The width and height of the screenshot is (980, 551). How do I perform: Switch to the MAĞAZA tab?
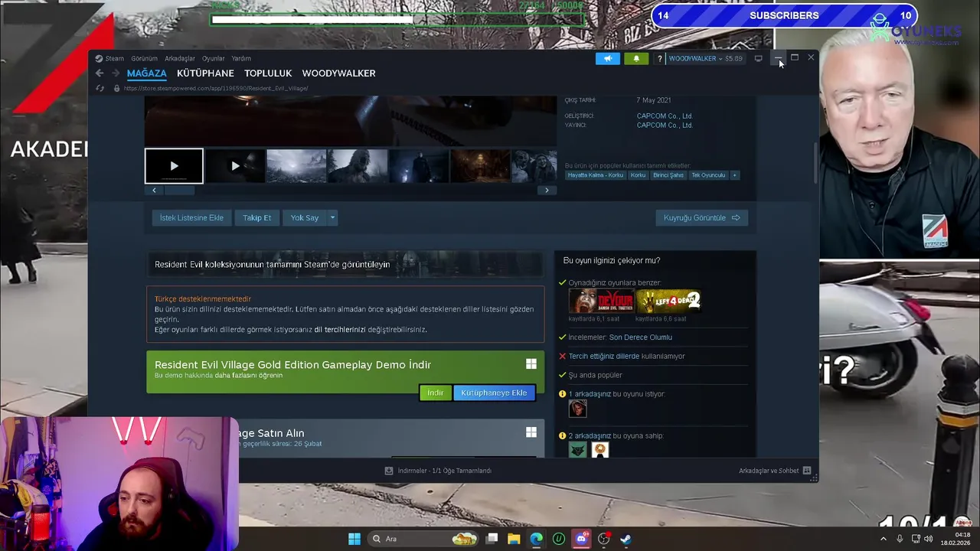click(146, 73)
